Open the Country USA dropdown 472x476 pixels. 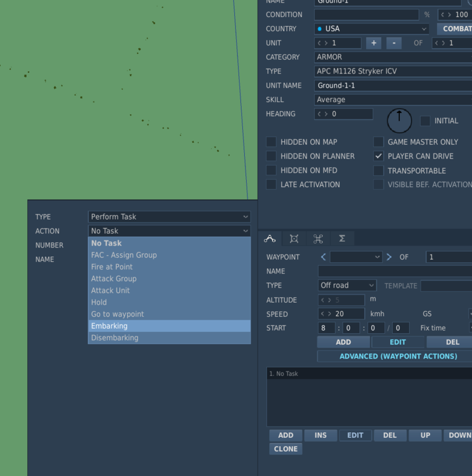click(x=372, y=29)
